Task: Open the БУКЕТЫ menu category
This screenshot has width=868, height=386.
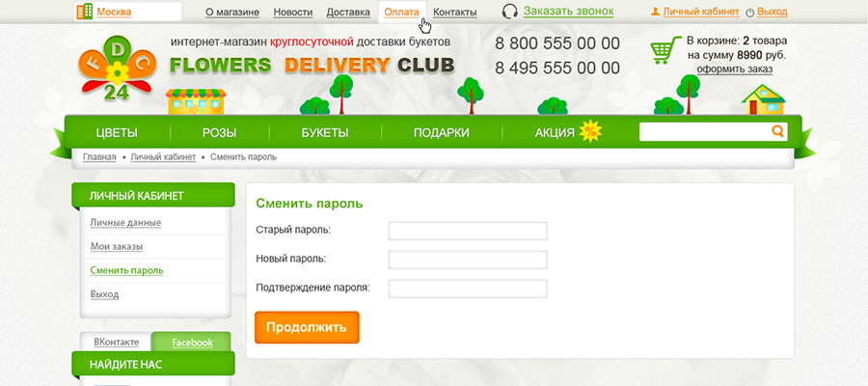Action: click(x=325, y=133)
